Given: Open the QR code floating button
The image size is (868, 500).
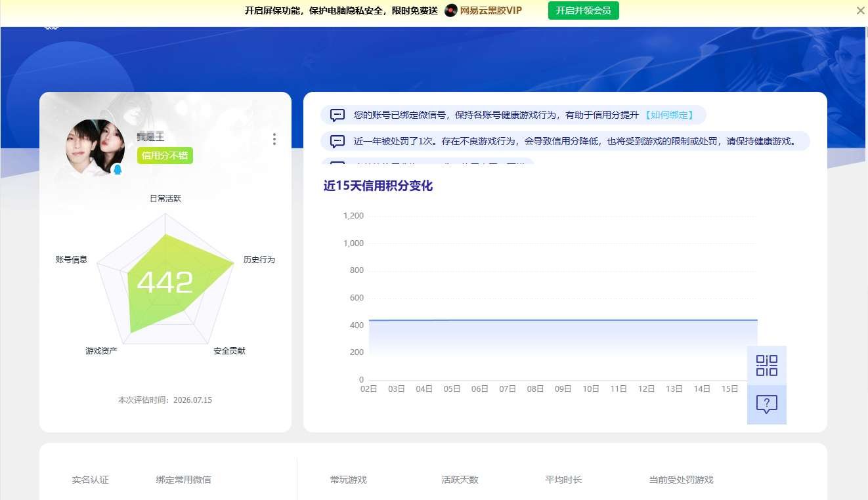Looking at the screenshot, I should (766, 365).
